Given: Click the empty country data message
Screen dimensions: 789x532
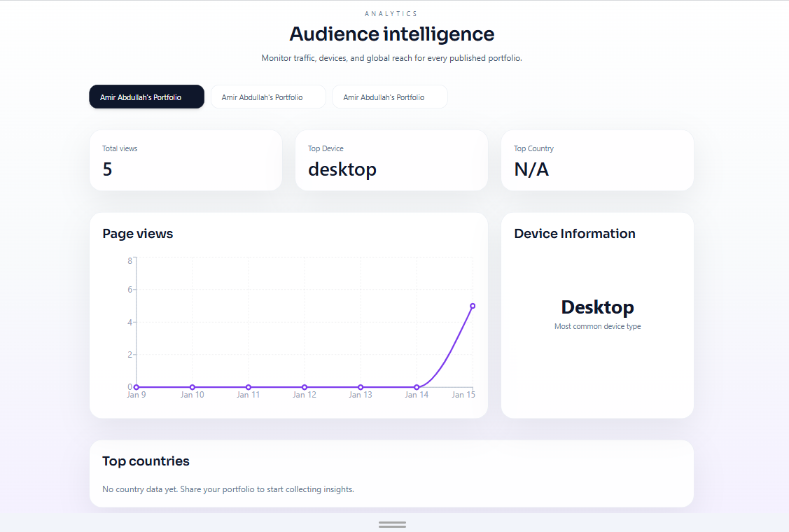Looking at the screenshot, I should tap(228, 489).
